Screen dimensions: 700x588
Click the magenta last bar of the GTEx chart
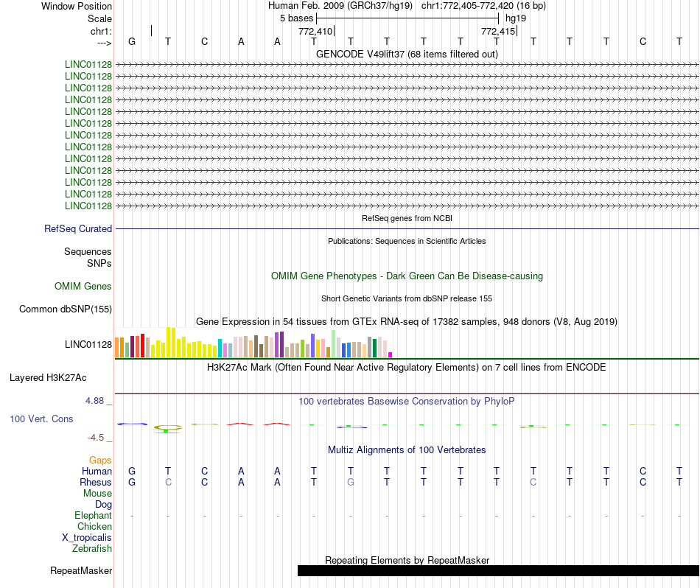[x=391, y=355]
